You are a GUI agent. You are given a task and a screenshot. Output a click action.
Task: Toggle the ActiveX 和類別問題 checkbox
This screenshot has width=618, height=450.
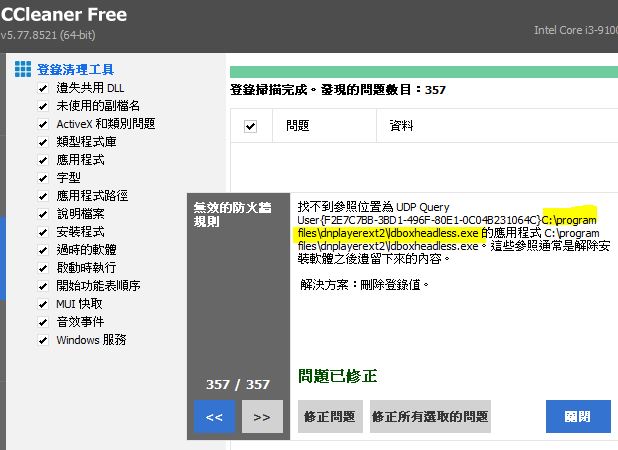tap(43, 124)
